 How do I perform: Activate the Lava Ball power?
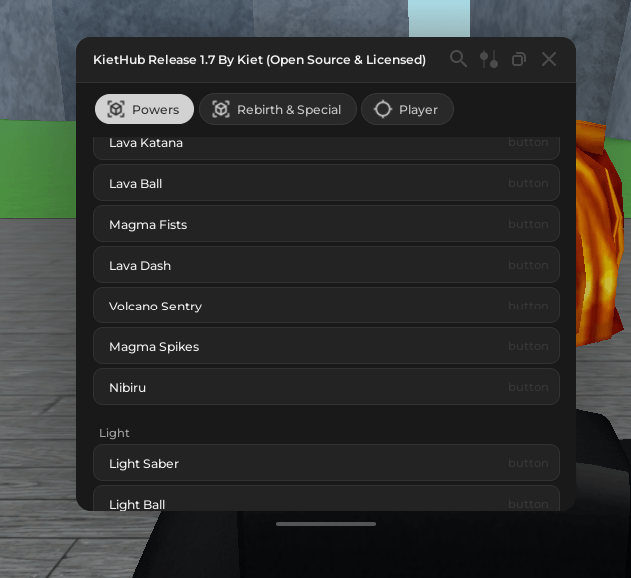point(326,183)
